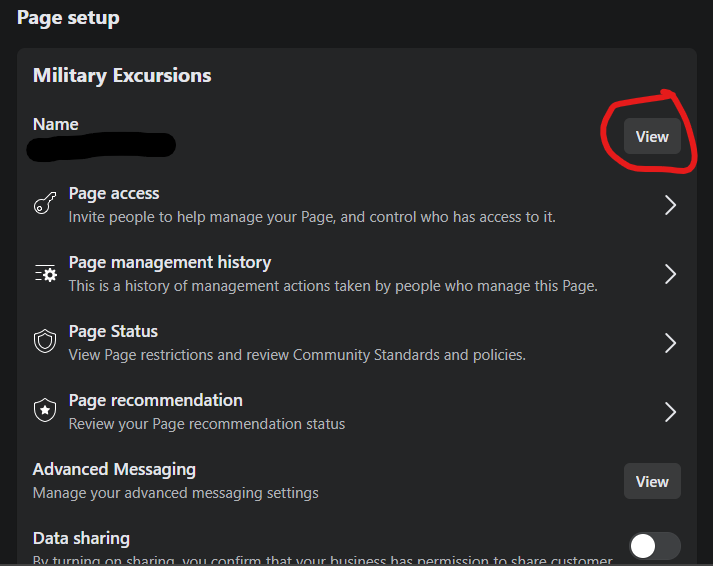713x566 pixels.
Task: Select Page management history entry
Action: click(x=170, y=262)
